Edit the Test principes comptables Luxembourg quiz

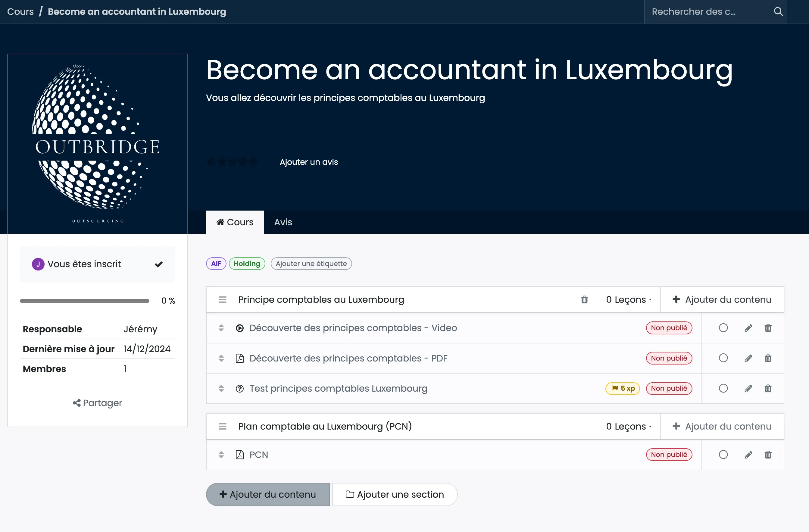click(748, 389)
